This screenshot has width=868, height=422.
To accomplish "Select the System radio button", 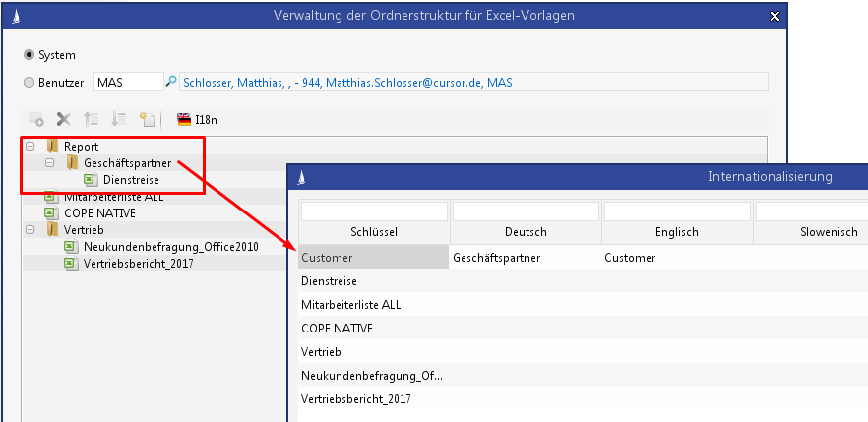I will (x=29, y=55).
